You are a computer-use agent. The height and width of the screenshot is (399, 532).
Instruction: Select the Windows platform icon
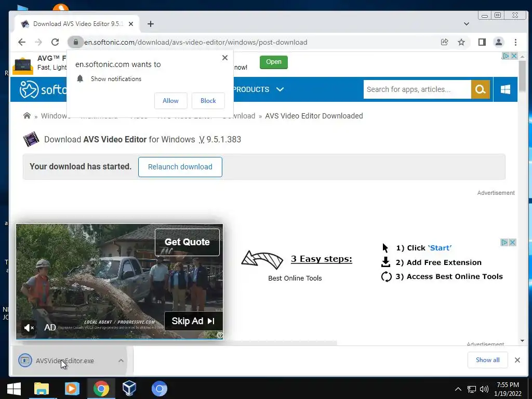(x=505, y=89)
